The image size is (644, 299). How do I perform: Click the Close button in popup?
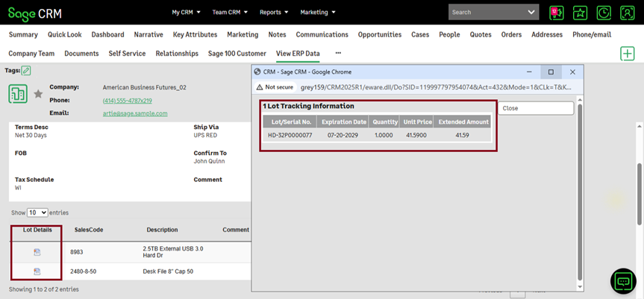coord(536,108)
